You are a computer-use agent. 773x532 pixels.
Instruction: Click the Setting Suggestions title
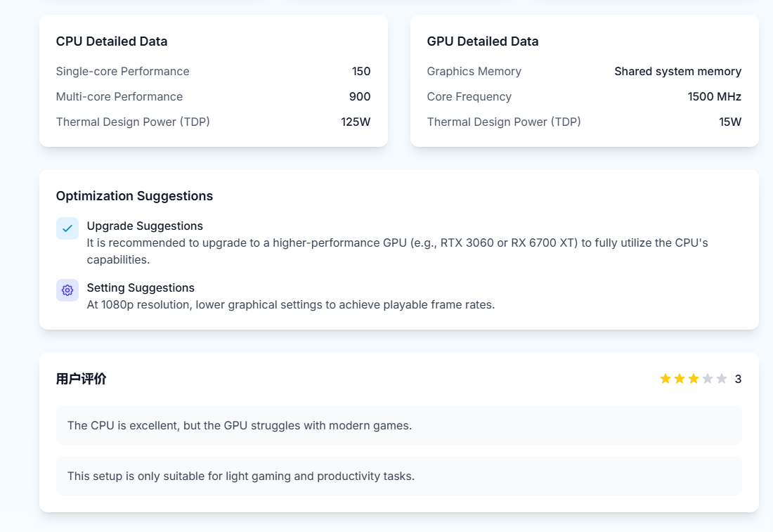(141, 288)
